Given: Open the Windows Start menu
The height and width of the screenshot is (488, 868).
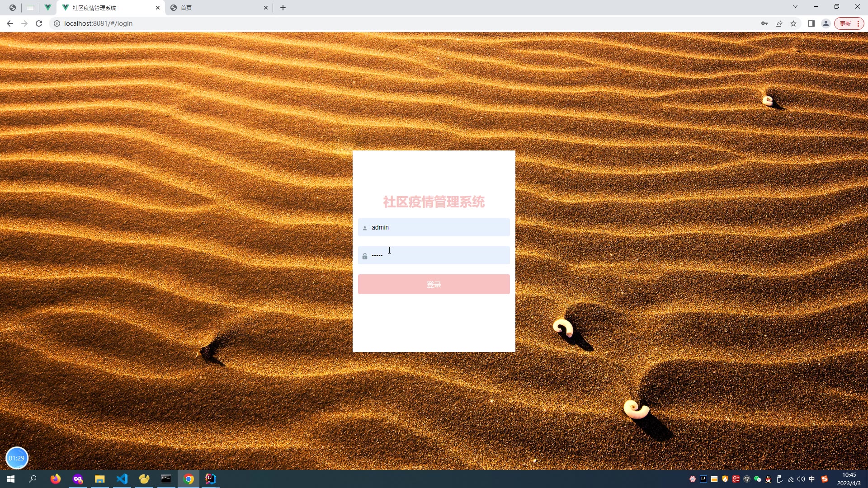Looking at the screenshot, I should click(11, 479).
